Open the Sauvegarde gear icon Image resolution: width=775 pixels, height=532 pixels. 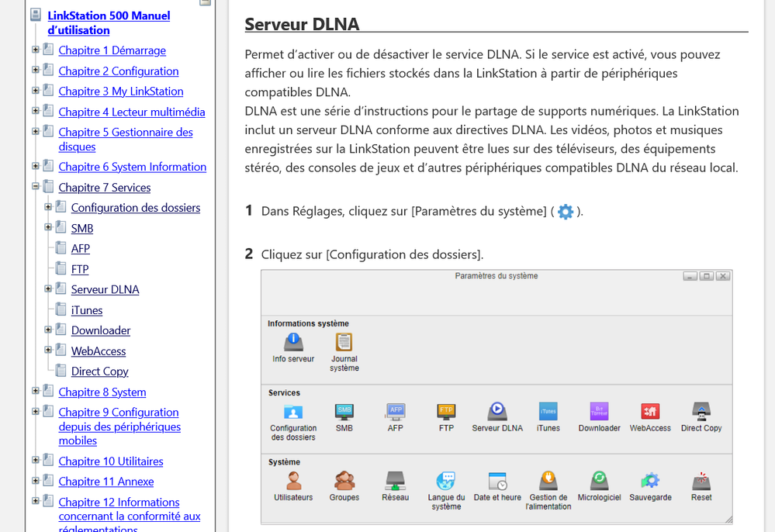coord(650,481)
